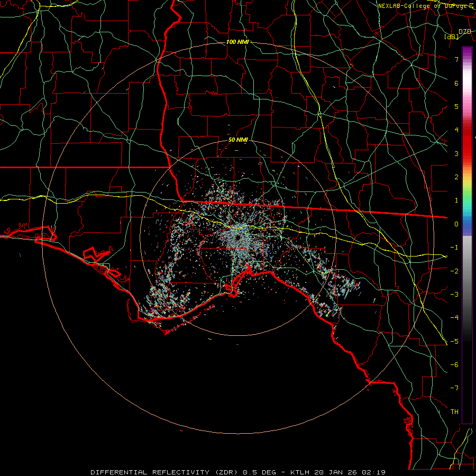Click the "-6" value on the color scale
The image size is (476, 476).
454,365
